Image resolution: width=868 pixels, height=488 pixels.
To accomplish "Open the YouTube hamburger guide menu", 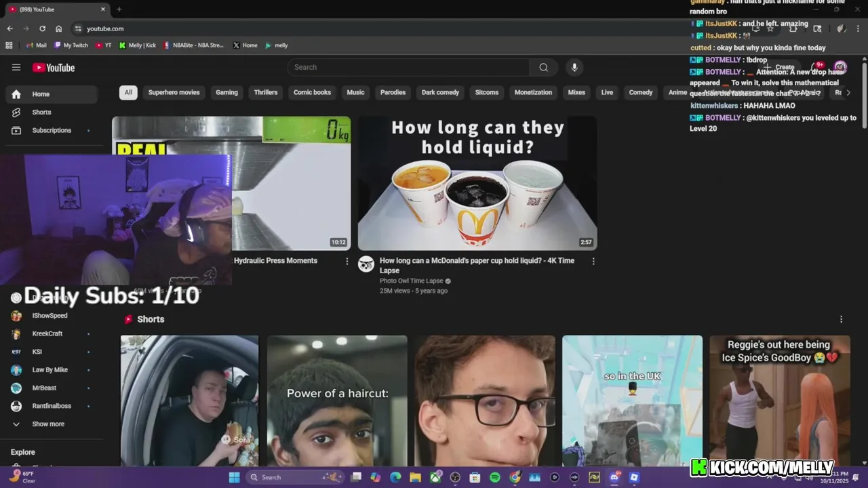I will (x=16, y=67).
